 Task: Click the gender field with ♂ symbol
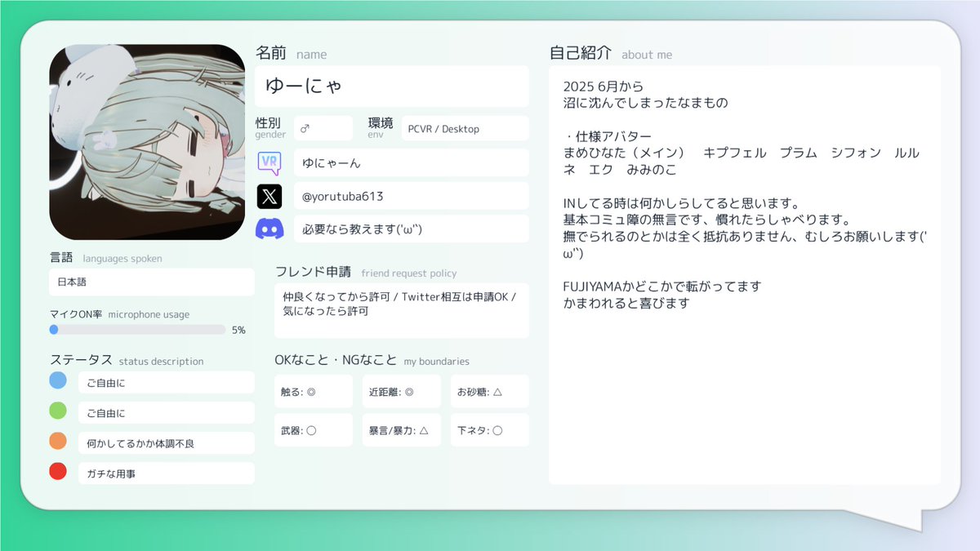(x=323, y=128)
